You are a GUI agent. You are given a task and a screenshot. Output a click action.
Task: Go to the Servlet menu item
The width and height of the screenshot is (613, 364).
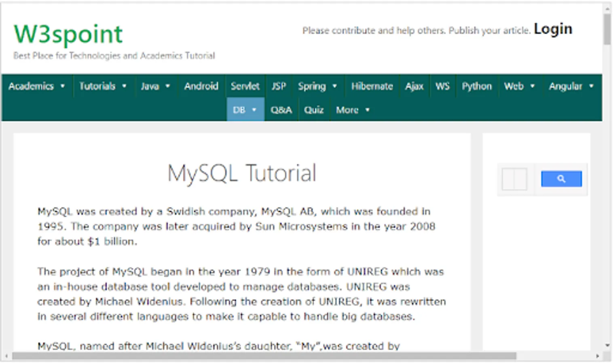[x=245, y=86]
